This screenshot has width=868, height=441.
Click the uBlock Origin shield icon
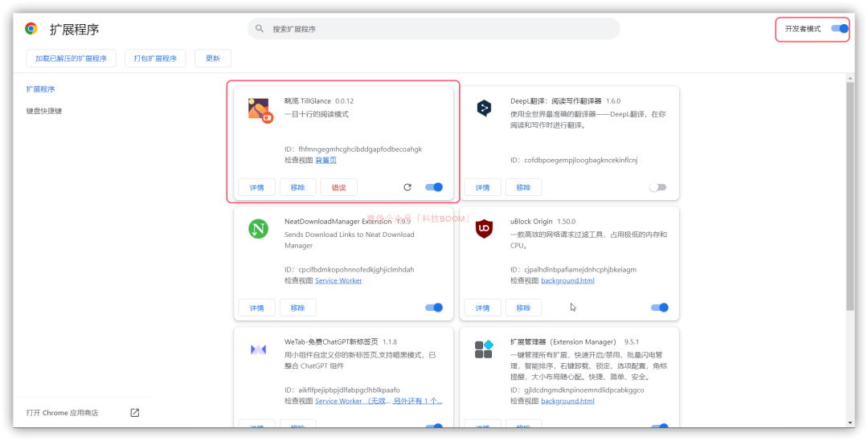[x=484, y=228]
